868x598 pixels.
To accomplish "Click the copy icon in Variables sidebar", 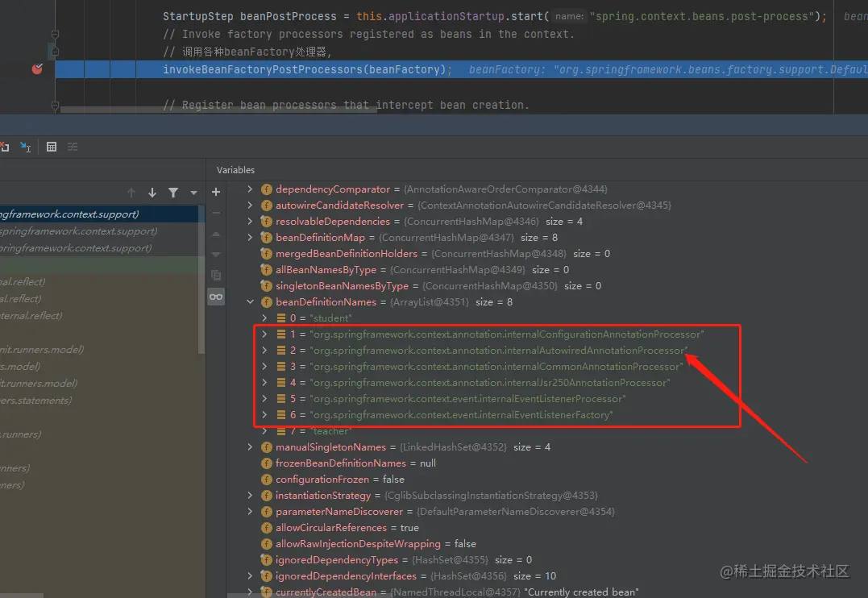I will click(x=216, y=275).
